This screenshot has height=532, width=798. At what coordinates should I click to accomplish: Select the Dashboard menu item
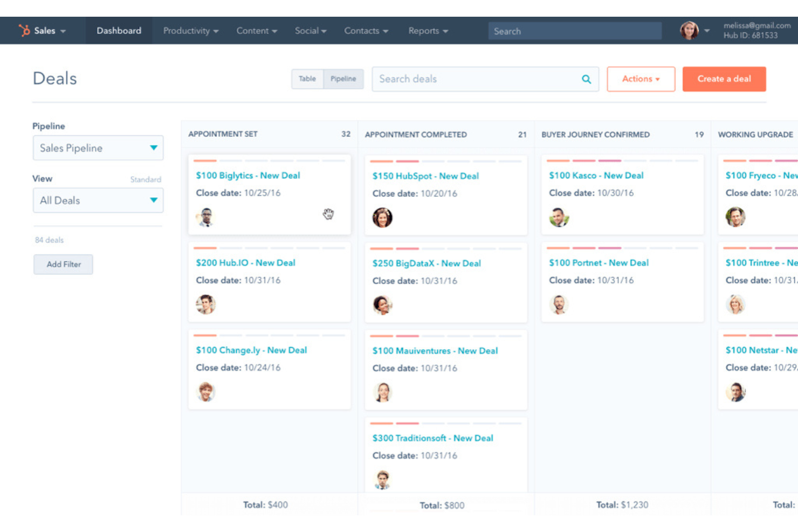click(x=119, y=30)
